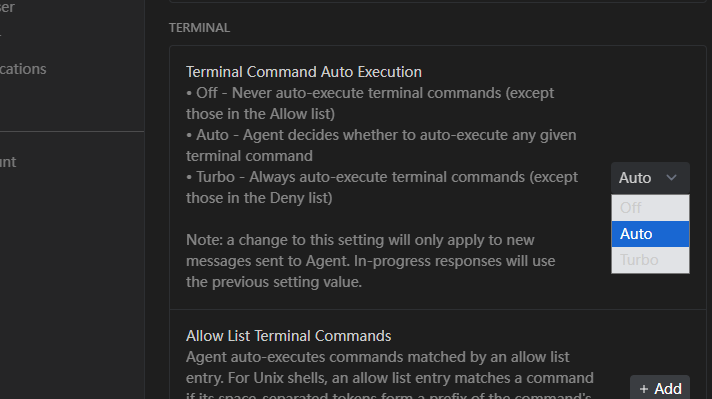Screen dimensions: 712x399
Task: Open the sidebar item ending in 'unt'
Action: click(8, 162)
